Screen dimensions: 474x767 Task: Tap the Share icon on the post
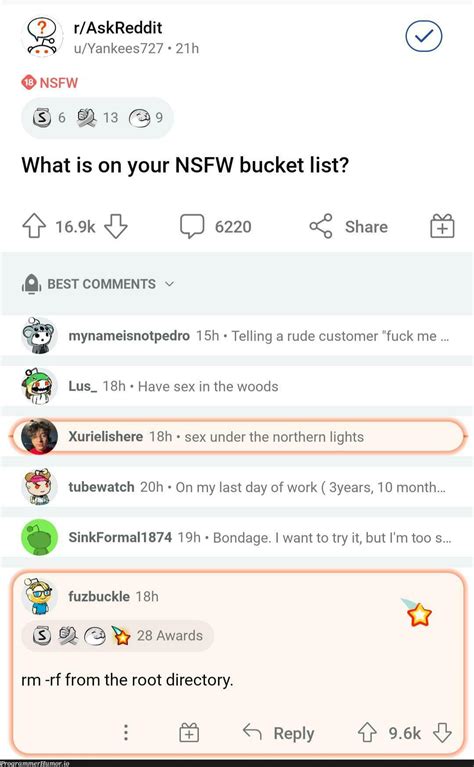click(x=321, y=226)
